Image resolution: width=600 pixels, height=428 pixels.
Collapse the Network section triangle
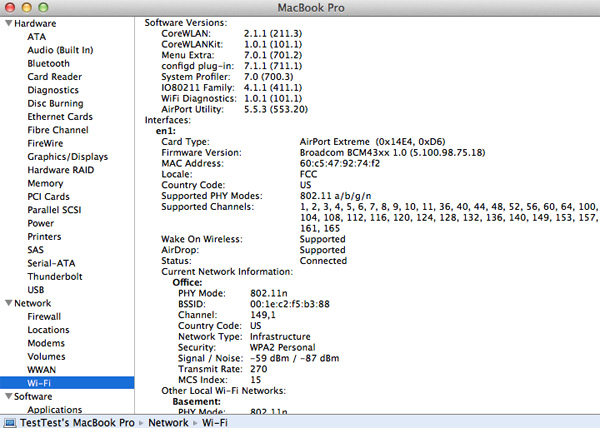coord(8,303)
